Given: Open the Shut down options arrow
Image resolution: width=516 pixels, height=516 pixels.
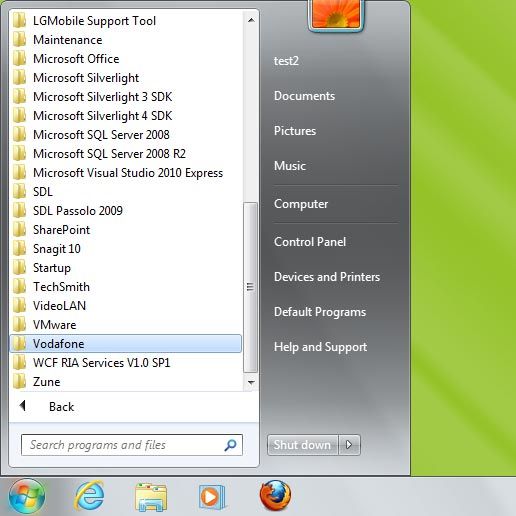Looking at the screenshot, I should tap(349, 445).
